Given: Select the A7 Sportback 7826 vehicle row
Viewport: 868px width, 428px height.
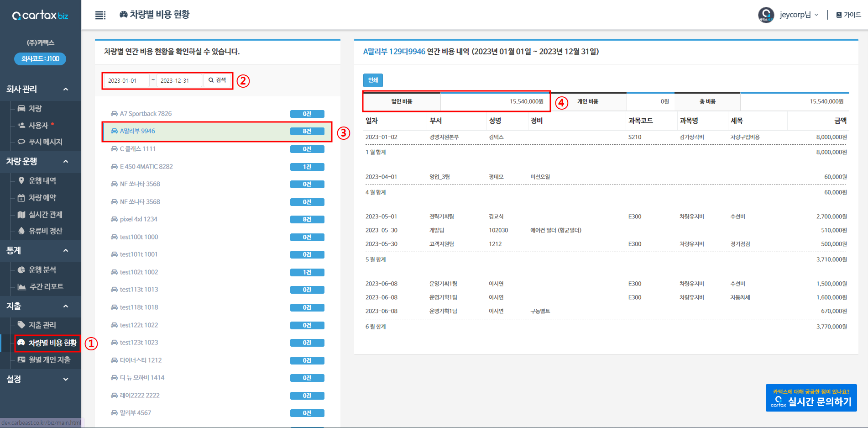Looking at the screenshot, I should point(217,114).
